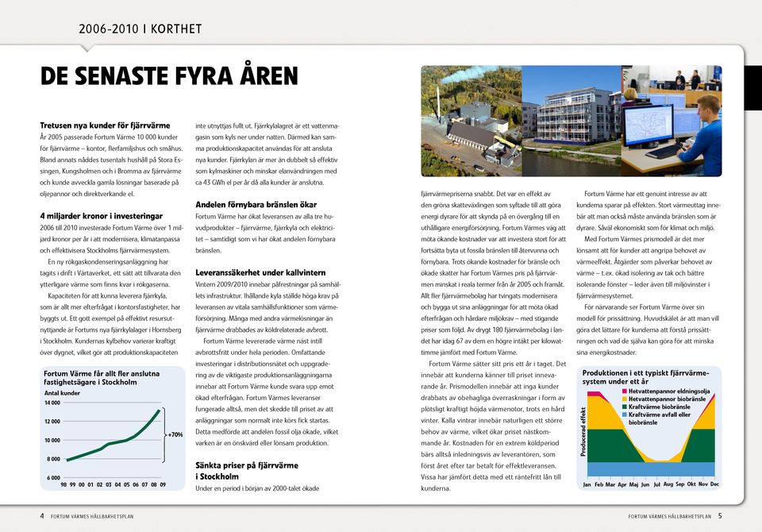This screenshot has height=532, width=762.
Task: Click the '12 000' y-axis value
Action: [52, 421]
